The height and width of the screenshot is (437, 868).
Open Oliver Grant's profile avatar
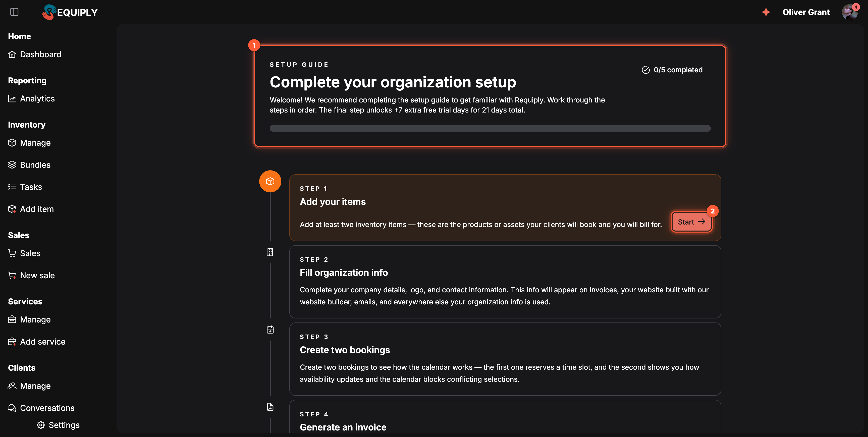[x=849, y=12]
